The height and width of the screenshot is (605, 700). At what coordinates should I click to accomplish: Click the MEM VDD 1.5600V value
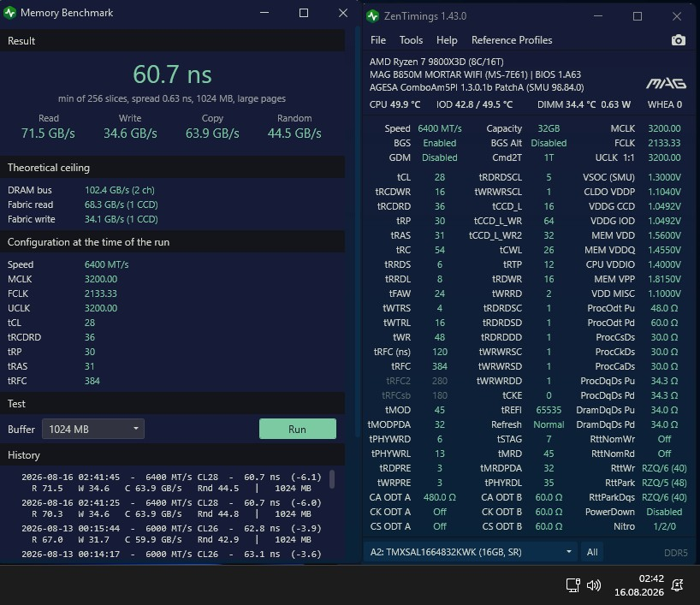click(664, 235)
